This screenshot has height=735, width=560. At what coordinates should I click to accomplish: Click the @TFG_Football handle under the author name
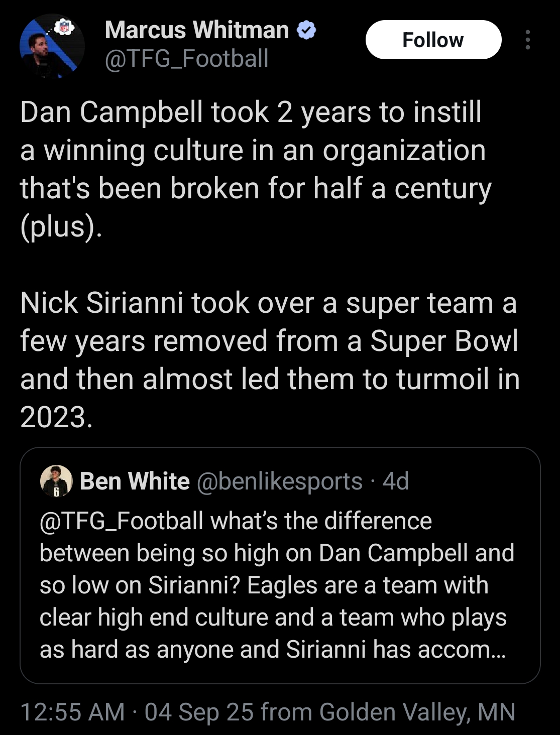(186, 58)
